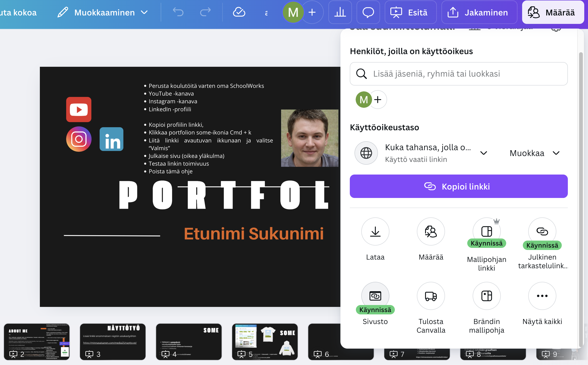Open the analytics bar chart icon
This screenshot has width=588, height=365.
click(x=340, y=12)
